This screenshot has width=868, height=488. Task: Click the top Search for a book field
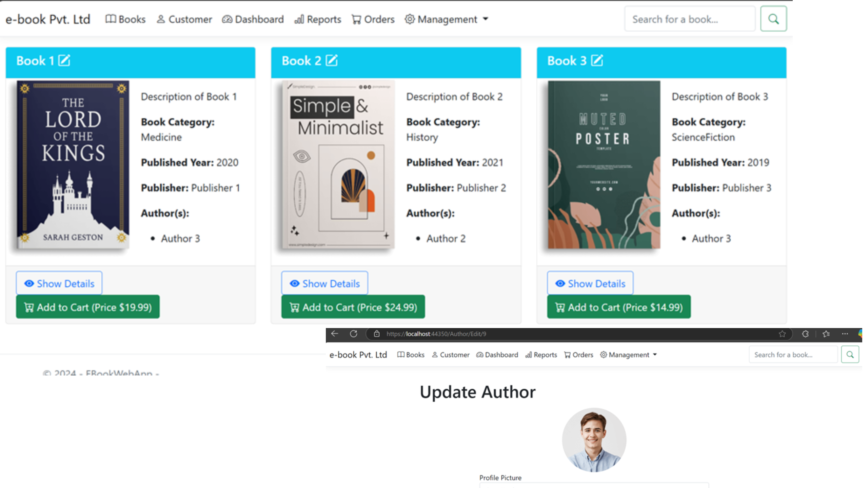pos(690,19)
